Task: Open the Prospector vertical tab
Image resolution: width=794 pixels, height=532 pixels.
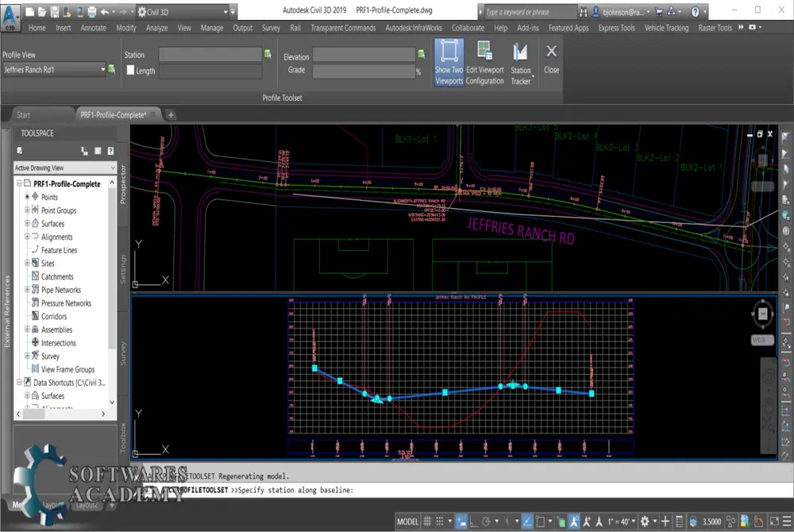Action: (123, 185)
